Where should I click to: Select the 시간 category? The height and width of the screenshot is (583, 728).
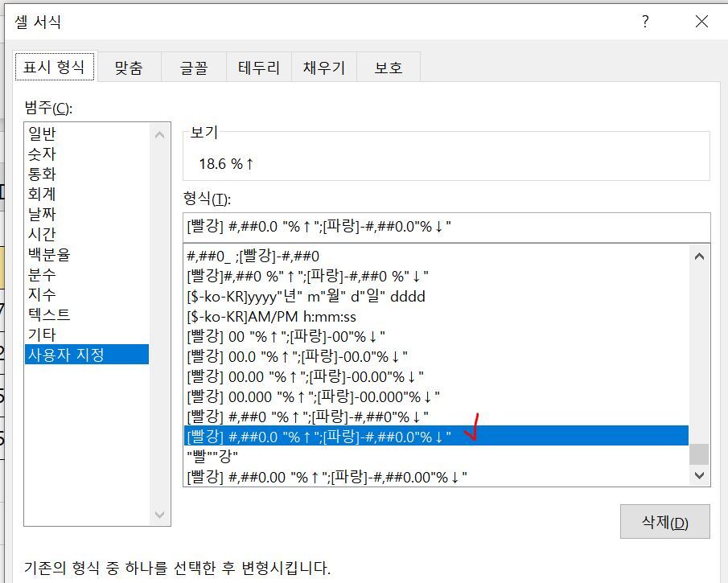coord(87,234)
